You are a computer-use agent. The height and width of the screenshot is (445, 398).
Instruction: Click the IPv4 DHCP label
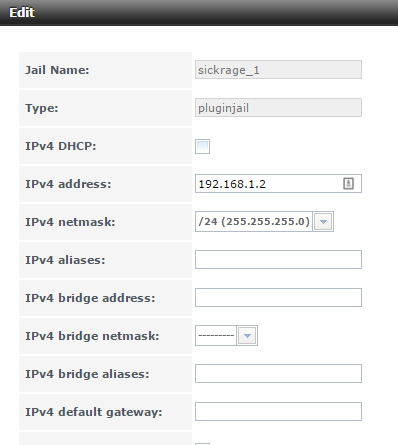tap(61, 146)
